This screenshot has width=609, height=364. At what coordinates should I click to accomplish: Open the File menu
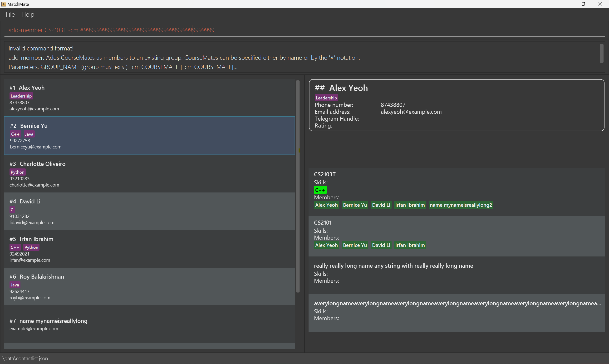click(x=10, y=15)
